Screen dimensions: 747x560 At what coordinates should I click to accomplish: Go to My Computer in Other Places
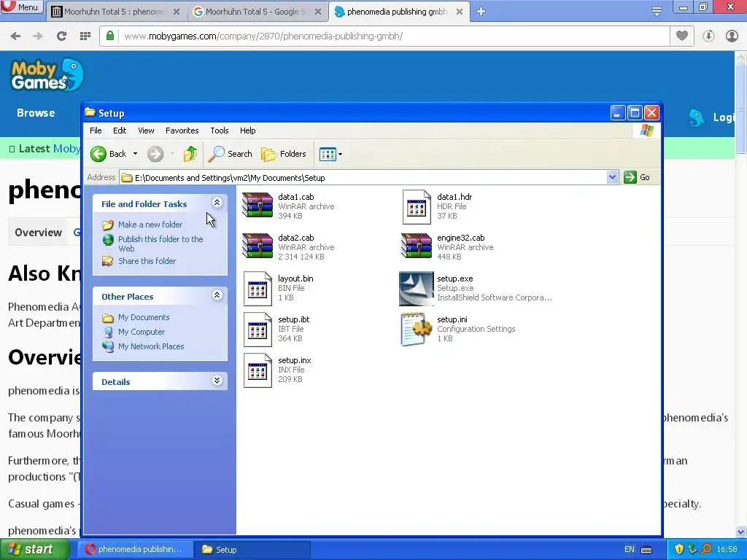click(142, 332)
